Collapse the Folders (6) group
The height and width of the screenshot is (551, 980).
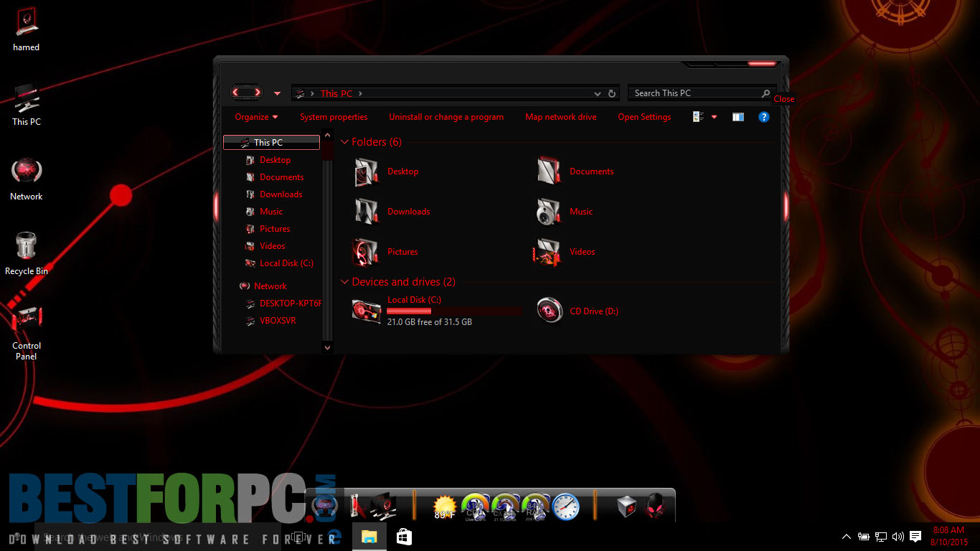click(x=345, y=142)
